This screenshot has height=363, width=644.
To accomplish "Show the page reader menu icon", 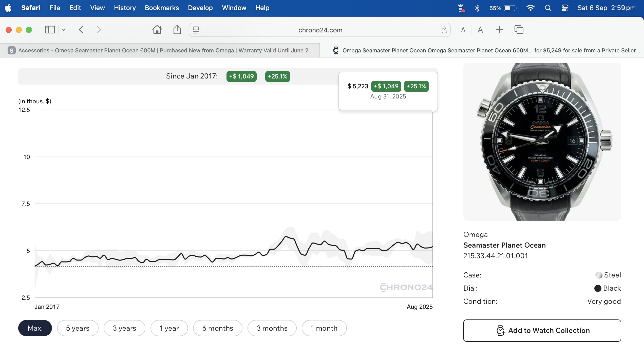I will (x=196, y=30).
